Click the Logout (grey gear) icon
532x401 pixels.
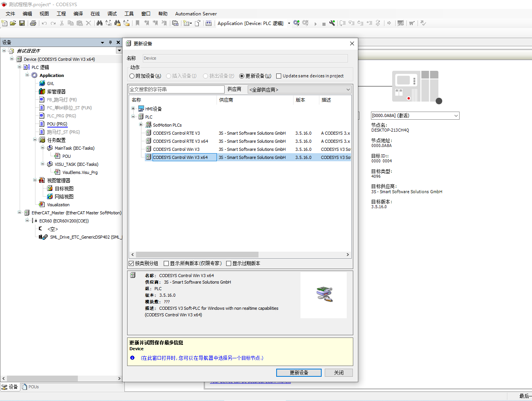tap(305, 23)
